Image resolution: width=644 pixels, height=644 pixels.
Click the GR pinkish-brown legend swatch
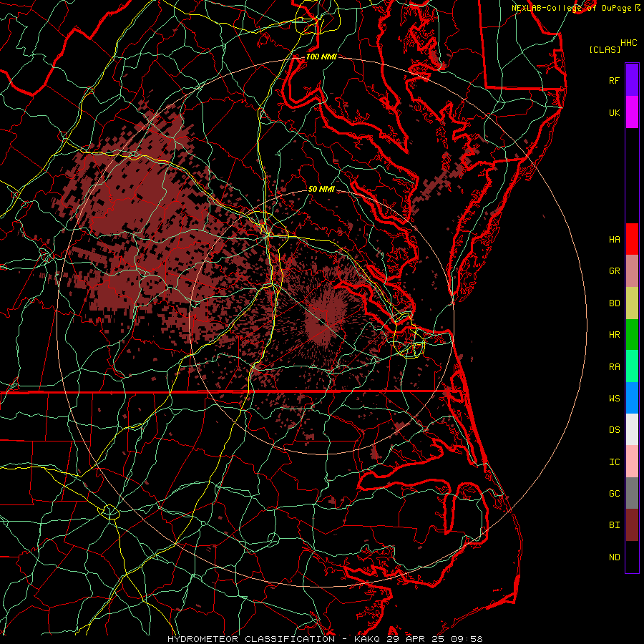point(632,271)
